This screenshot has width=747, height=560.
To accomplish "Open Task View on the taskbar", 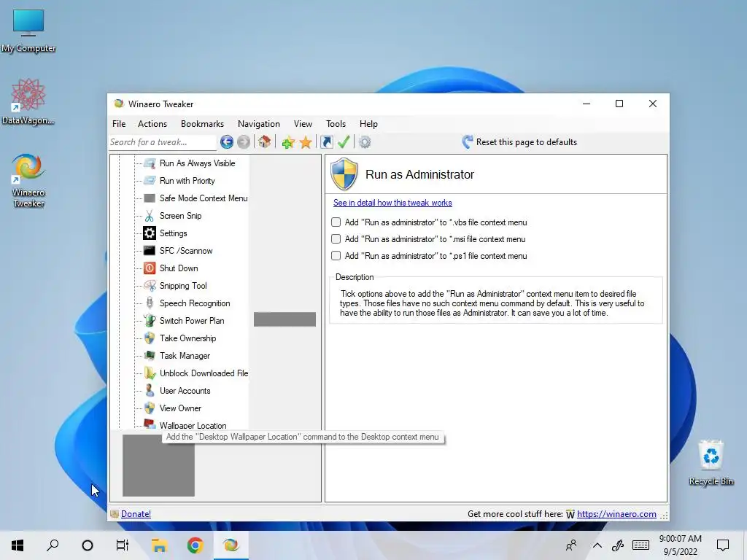I will coord(123,545).
